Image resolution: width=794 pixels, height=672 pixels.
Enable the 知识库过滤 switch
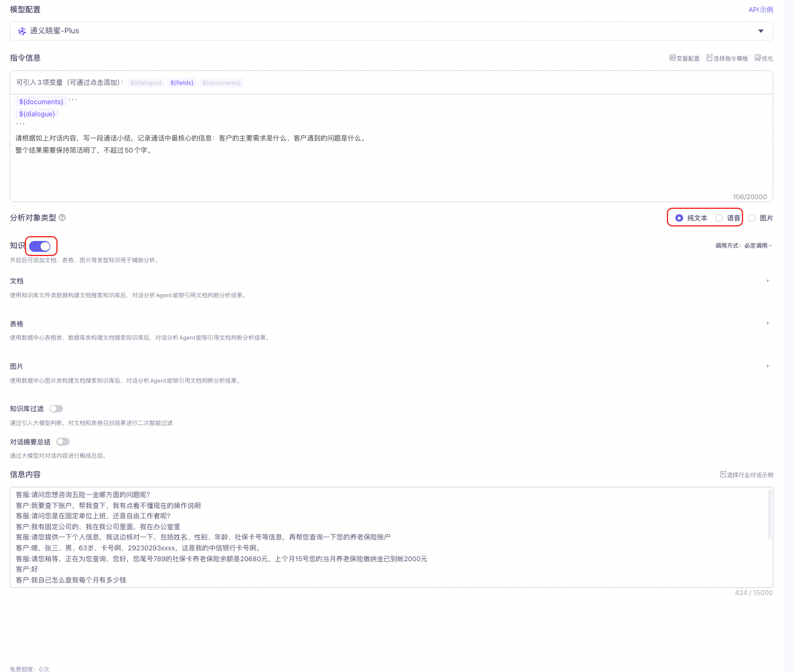(56, 409)
